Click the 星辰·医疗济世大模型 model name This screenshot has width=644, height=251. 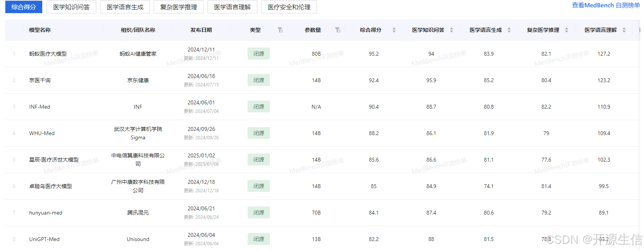(x=54, y=160)
